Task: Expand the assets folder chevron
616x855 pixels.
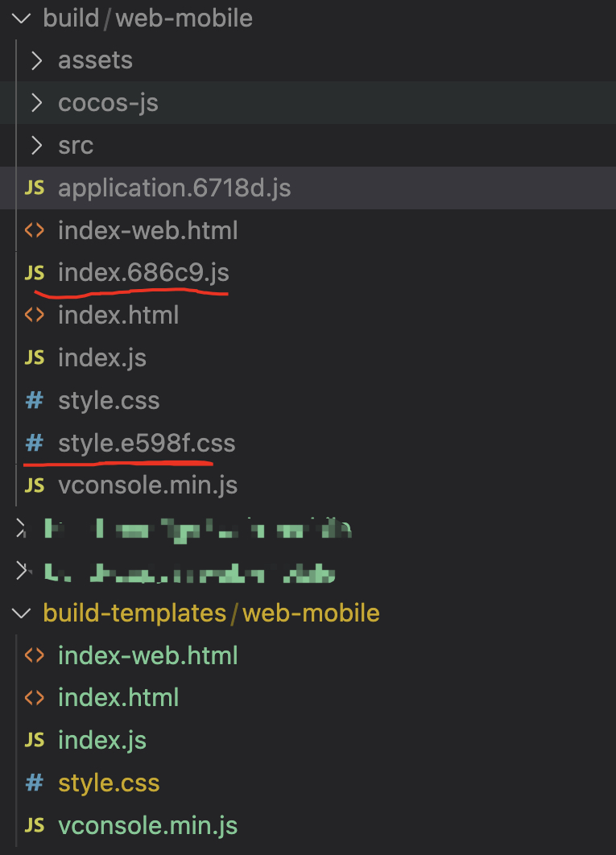Action: (x=36, y=60)
